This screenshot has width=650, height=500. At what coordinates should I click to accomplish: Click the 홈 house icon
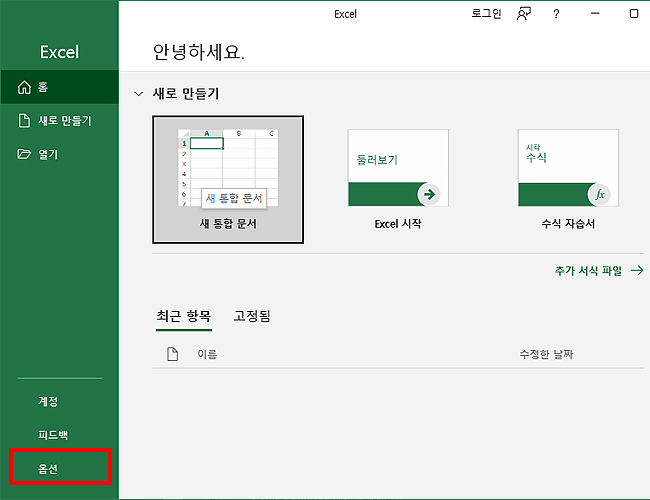coord(24,87)
